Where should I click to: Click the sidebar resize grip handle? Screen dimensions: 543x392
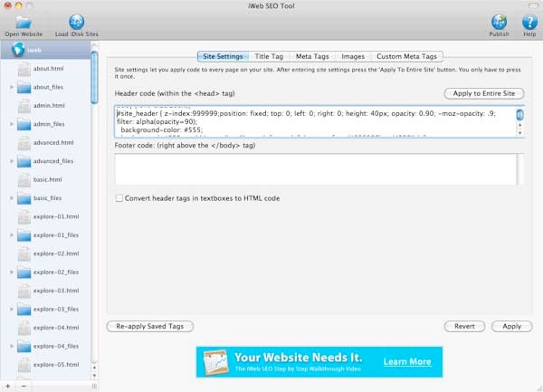pos(94,387)
